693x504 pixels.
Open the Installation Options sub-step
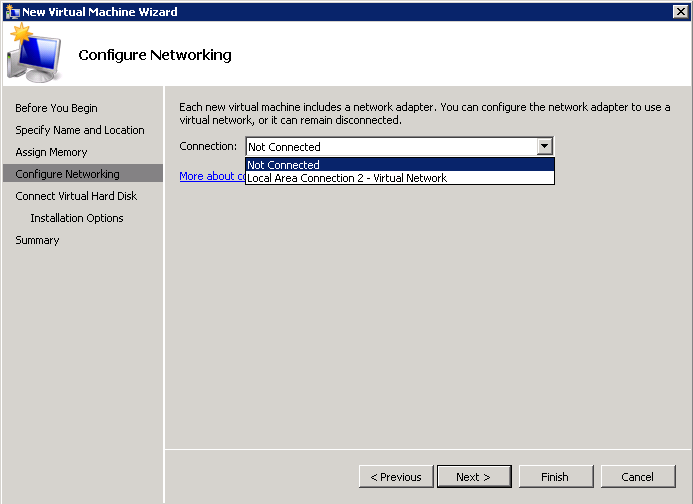(x=77, y=218)
